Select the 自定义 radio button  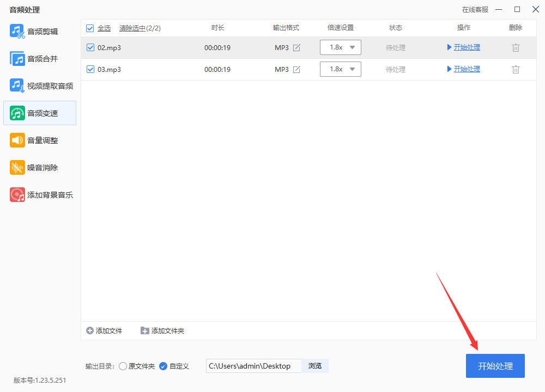tap(163, 366)
